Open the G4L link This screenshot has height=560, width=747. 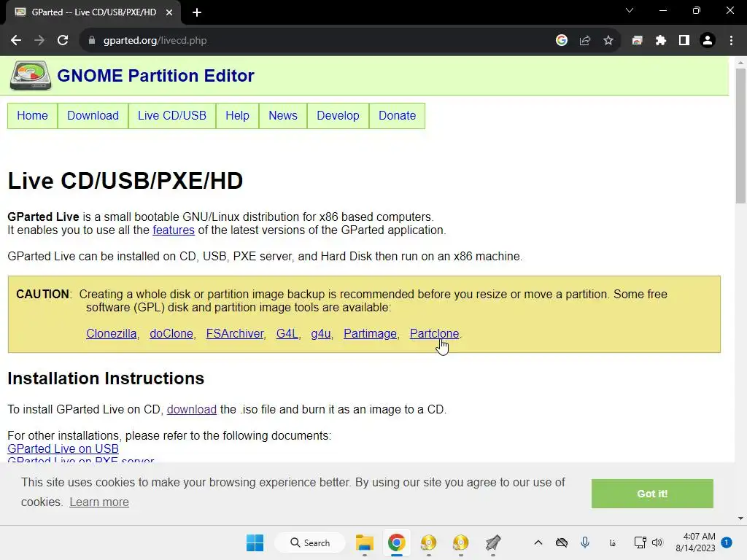(x=287, y=333)
